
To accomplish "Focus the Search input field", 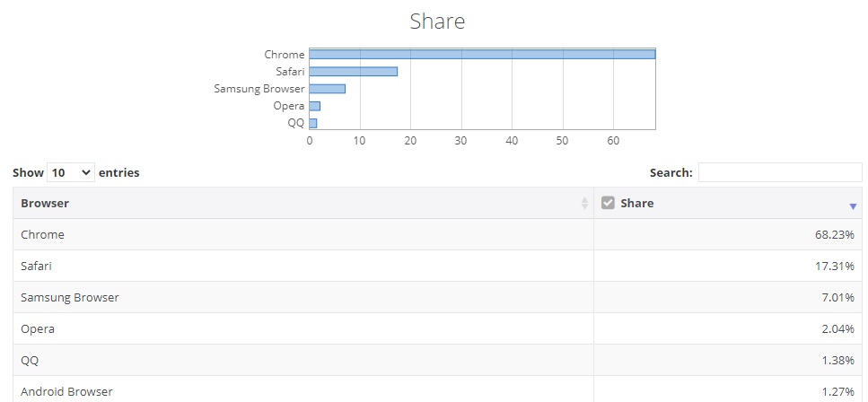I will [x=779, y=172].
